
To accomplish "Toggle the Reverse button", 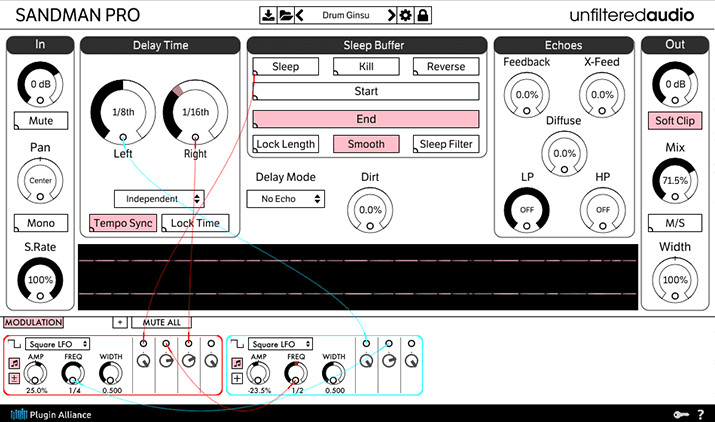I will point(446,67).
